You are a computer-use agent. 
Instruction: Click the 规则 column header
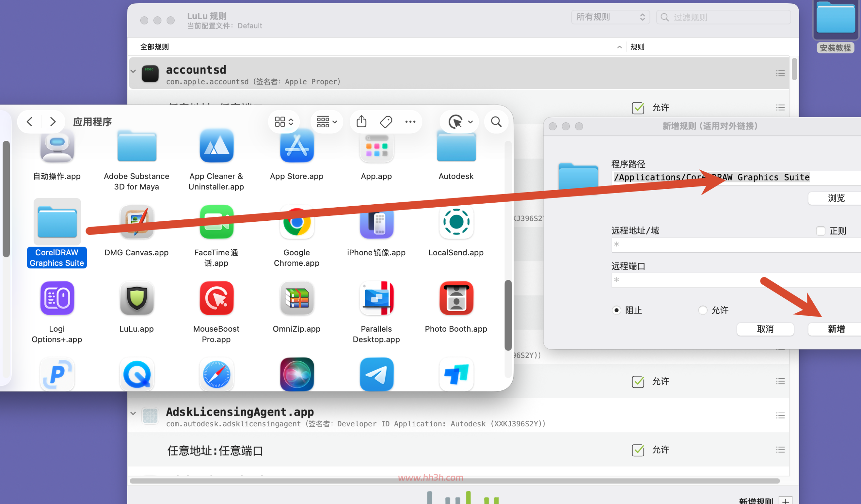point(637,47)
